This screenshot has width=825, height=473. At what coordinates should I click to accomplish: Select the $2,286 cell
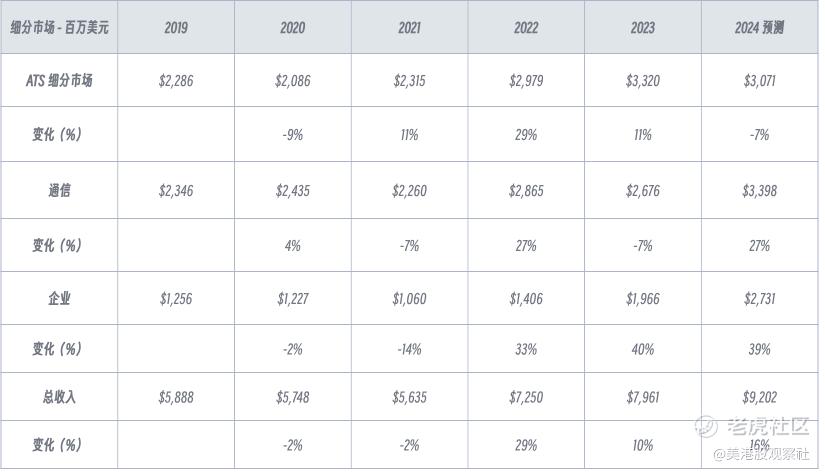pyautogui.click(x=176, y=81)
